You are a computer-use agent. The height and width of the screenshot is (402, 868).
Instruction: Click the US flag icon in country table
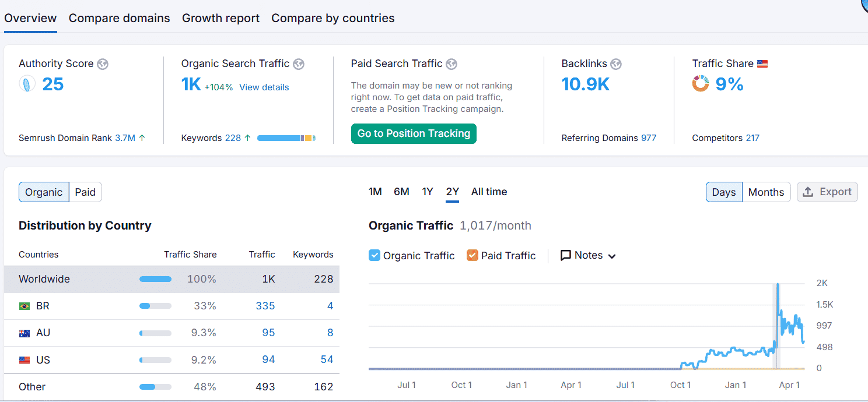tap(24, 360)
